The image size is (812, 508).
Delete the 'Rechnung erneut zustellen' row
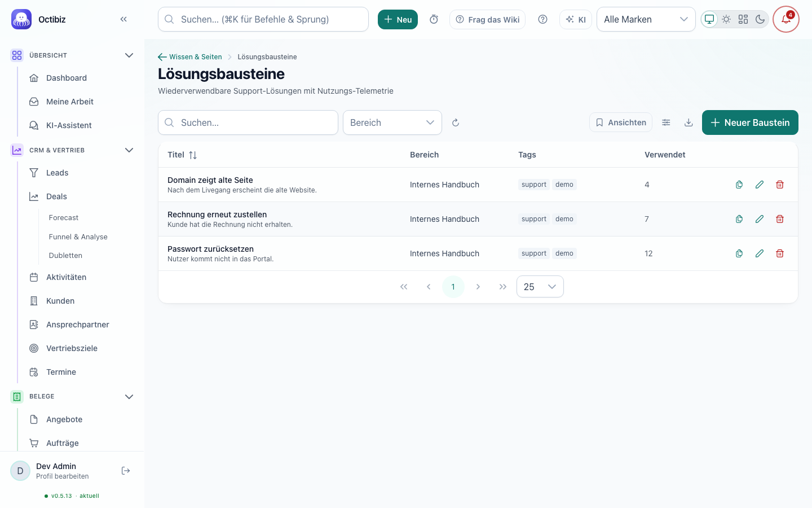pos(780,219)
